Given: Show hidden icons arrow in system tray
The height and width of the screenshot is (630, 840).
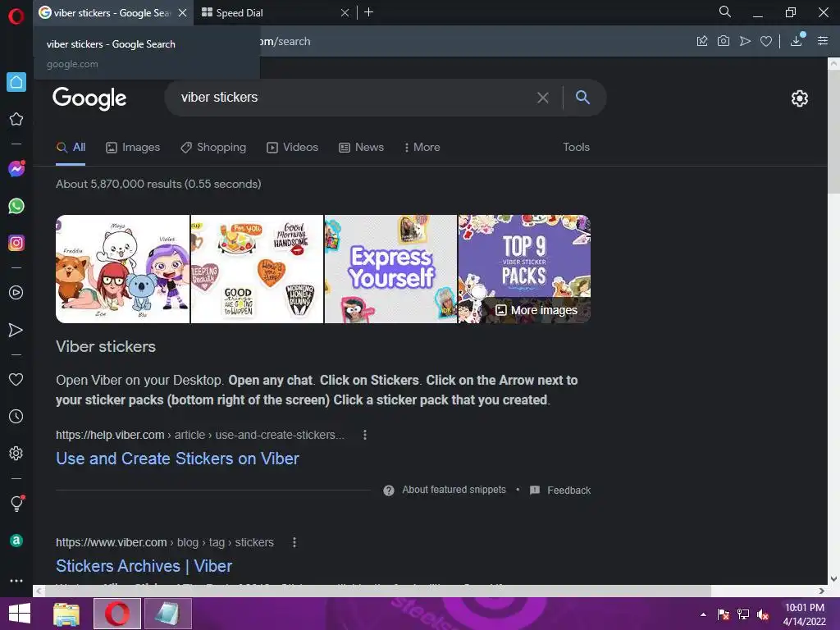Looking at the screenshot, I should coord(703,614).
